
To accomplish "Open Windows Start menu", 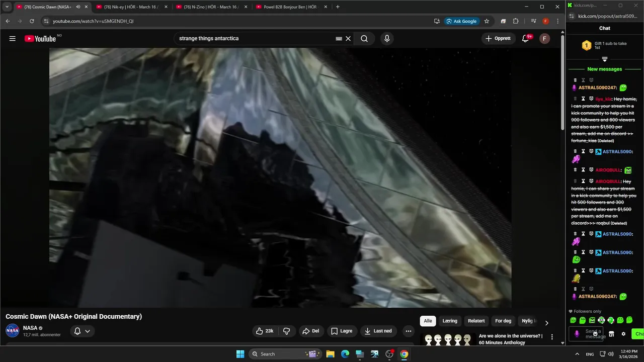I will pyautogui.click(x=240, y=354).
